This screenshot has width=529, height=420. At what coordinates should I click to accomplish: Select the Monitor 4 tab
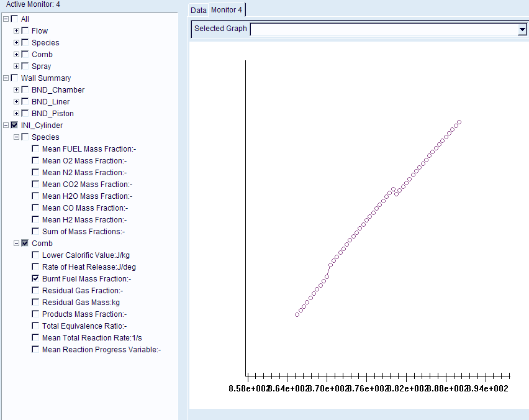[x=227, y=10]
